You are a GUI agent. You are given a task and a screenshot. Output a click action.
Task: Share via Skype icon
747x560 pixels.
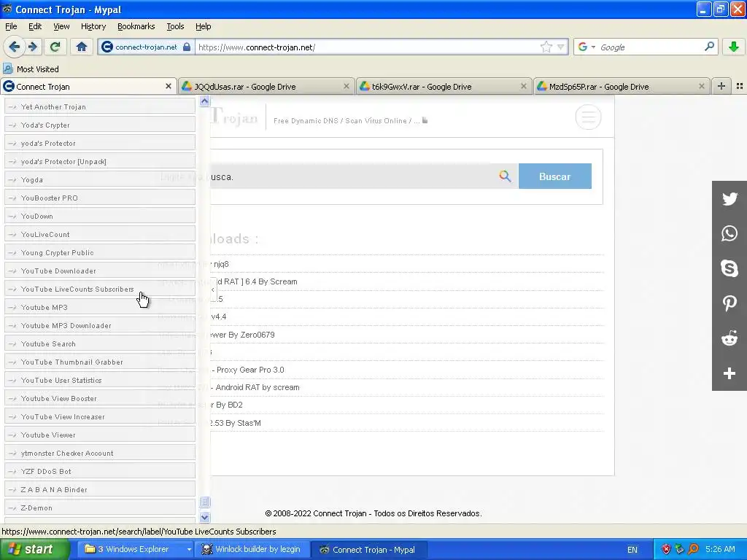(729, 268)
